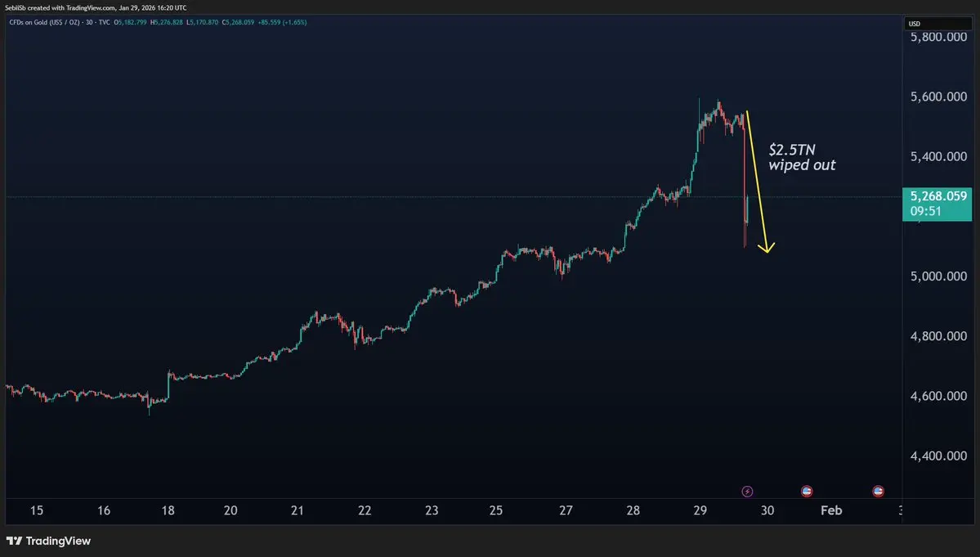The height and width of the screenshot is (557, 980).
Task: Click date 27 on the time axis
Action: click(x=566, y=510)
